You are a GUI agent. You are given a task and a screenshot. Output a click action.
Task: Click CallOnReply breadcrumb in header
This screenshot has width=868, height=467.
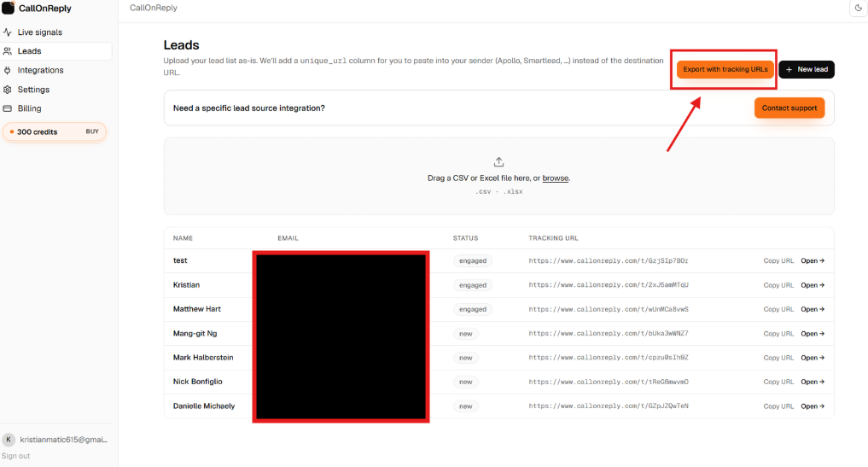154,8
